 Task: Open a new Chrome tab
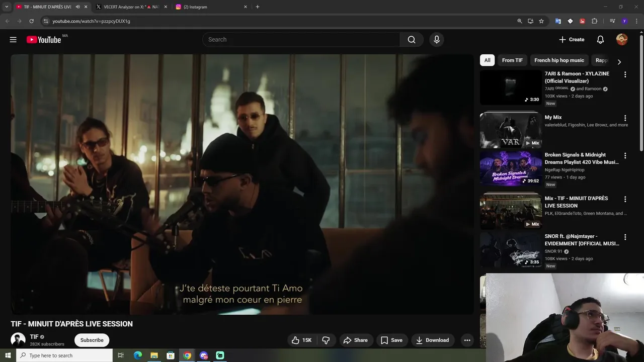pyautogui.click(x=258, y=7)
